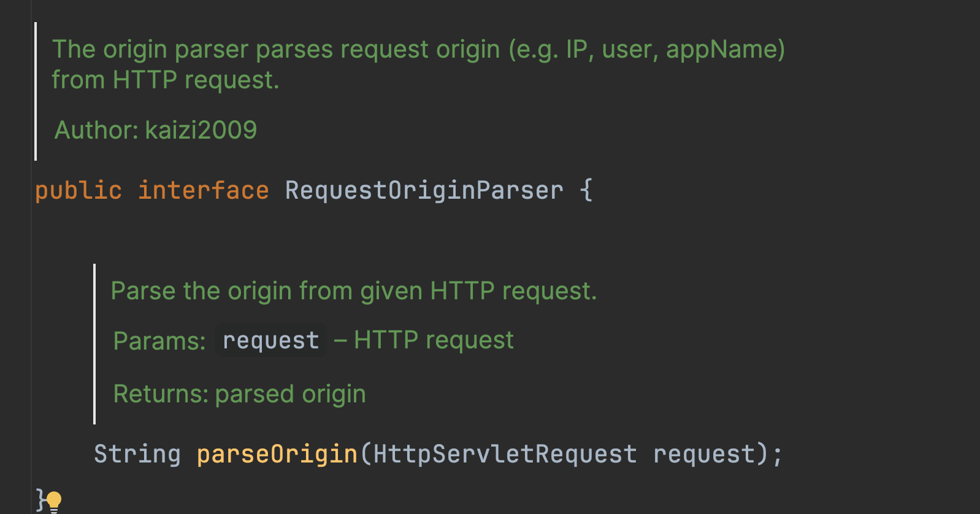Click the highlighted request tag in Params
Screen dimensions: 980x514
pos(270,340)
